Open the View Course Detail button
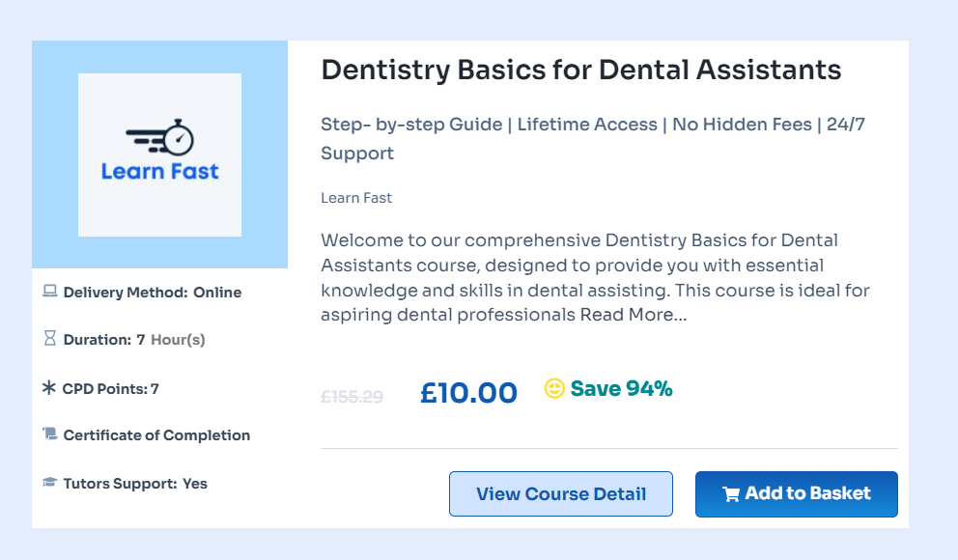 click(x=560, y=494)
